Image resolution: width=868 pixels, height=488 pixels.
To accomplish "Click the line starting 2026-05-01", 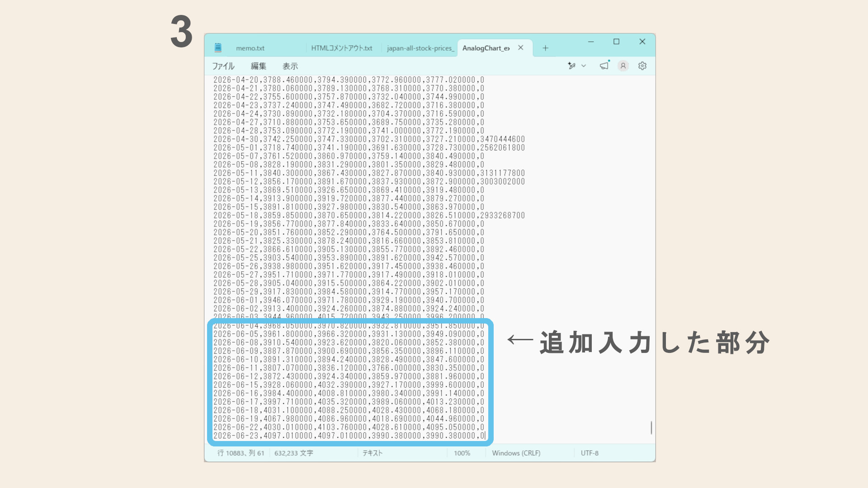I will 369,148.
